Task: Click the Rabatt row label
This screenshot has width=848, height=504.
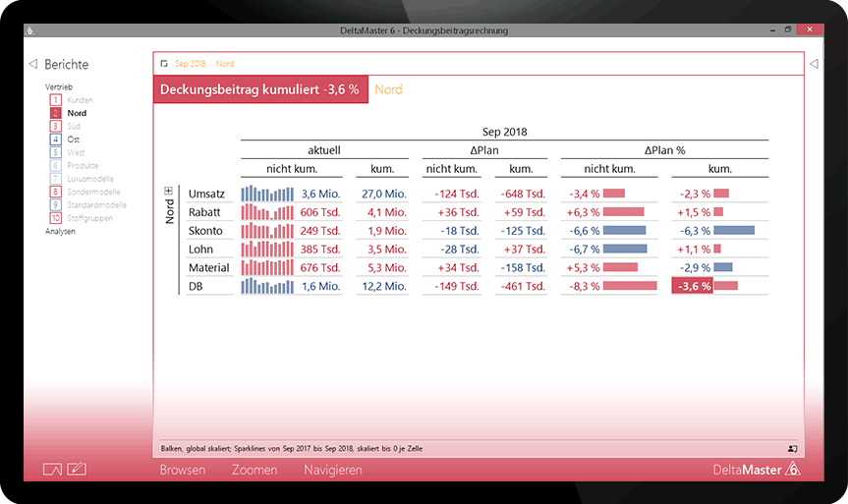Action: pyautogui.click(x=203, y=212)
